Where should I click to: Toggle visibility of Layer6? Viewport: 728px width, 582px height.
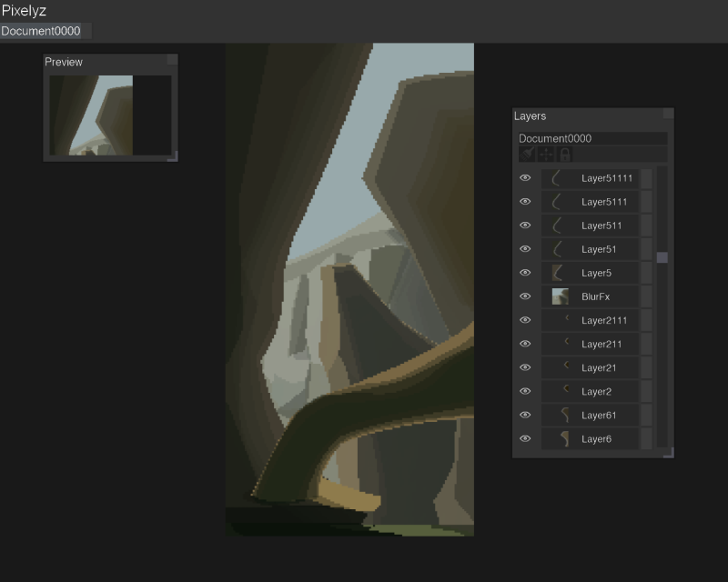[x=525, y=438]
